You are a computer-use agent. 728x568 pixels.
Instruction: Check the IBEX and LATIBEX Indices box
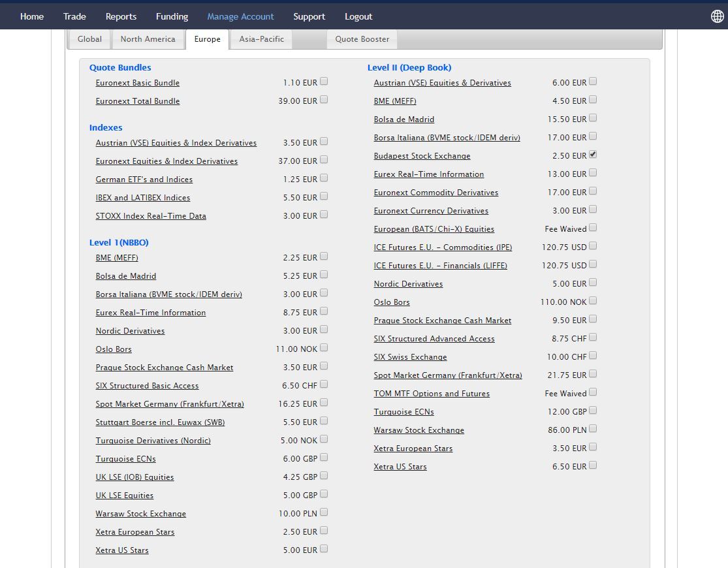coord(324,196)
